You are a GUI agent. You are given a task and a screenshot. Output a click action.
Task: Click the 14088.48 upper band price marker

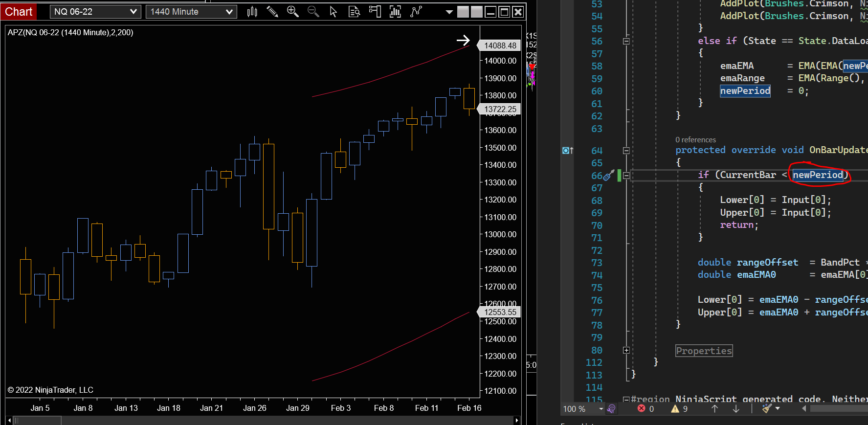[500, 45]
